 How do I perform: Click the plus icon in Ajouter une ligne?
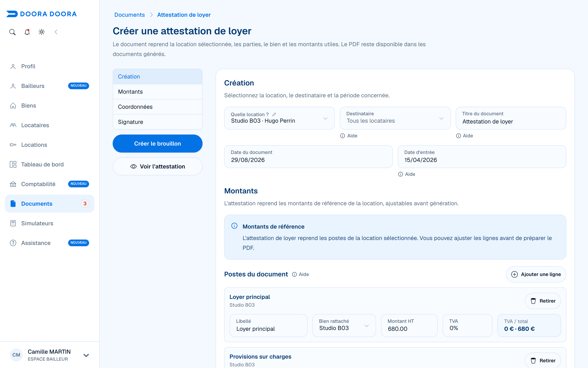(x=515, y=275)
